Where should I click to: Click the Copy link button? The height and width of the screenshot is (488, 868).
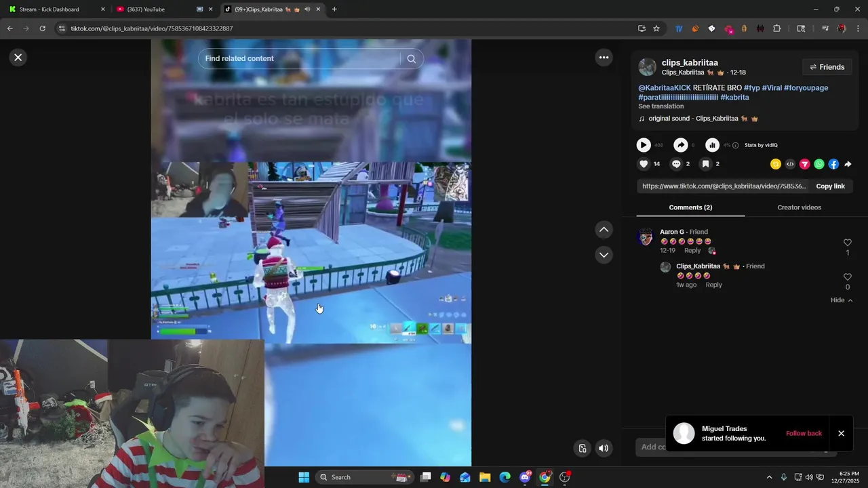(830, 186)
